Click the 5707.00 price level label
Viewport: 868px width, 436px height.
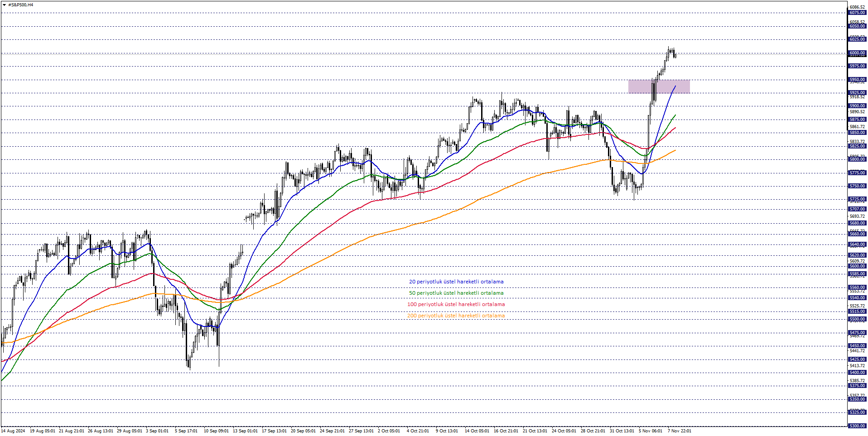pos(857,209)
